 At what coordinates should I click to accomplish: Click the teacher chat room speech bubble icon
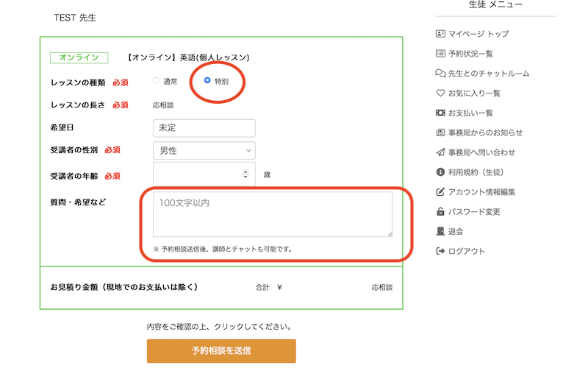(x=440, y=74)
